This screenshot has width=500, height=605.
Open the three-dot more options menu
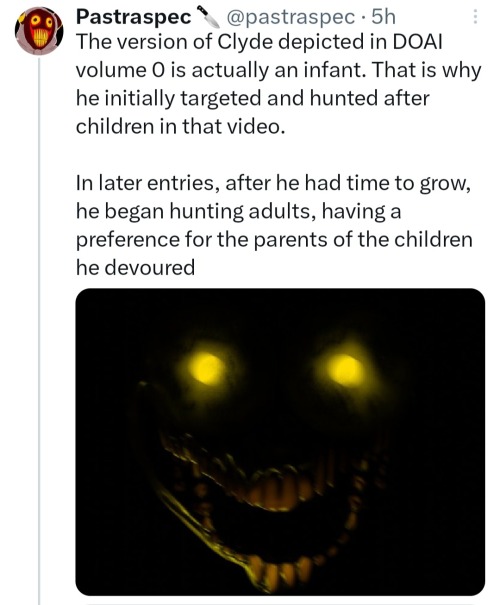tap(475, 17)
